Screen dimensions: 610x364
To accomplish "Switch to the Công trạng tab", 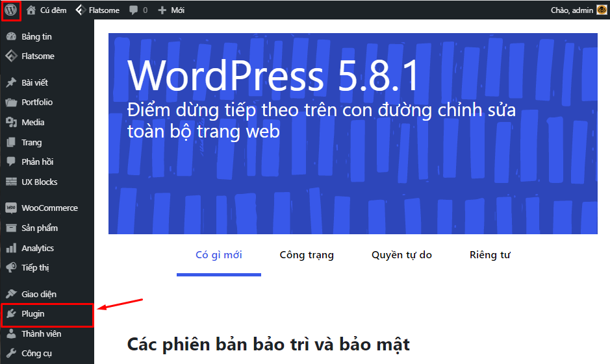I will tap(307, 255).
